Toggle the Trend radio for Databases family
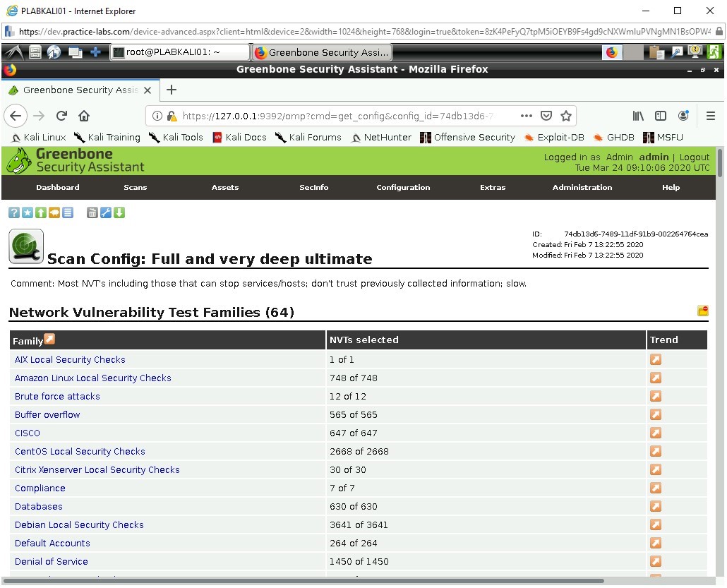This screenshot has height=588, width=727. click(x=655, y=506)
